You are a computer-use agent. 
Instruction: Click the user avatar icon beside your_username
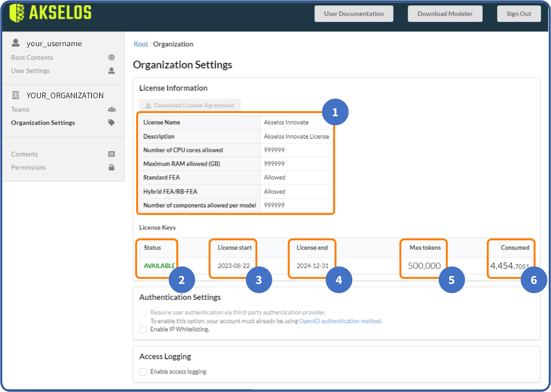[15, 43]
